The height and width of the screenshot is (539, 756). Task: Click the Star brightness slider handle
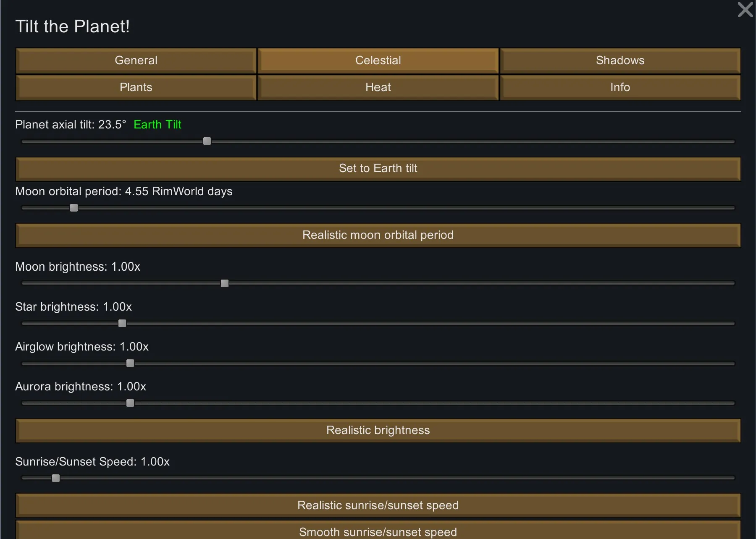pos(122,323)
